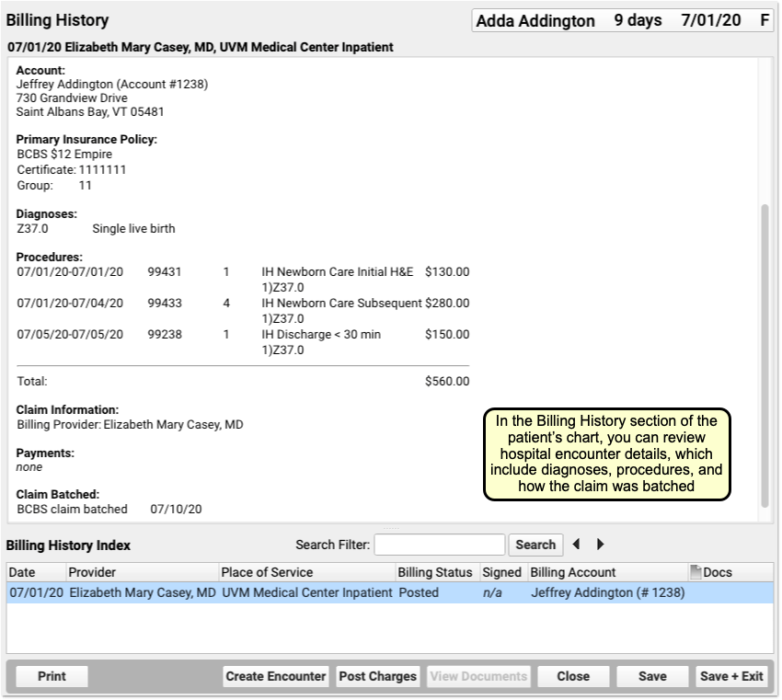Sort by Date column header

click(36, 572)
